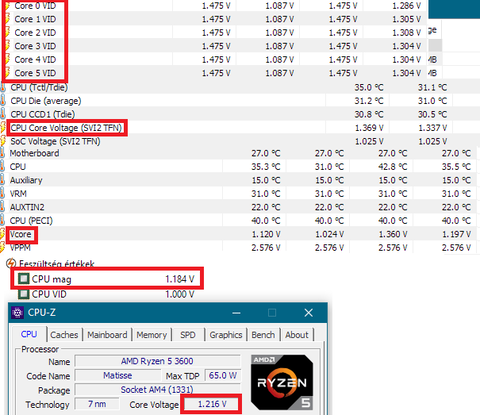Click the thermometer icon beside CPU (Tctl/Tdie)
The width and height of the screenshot is (480, 415).
[3, 87]
